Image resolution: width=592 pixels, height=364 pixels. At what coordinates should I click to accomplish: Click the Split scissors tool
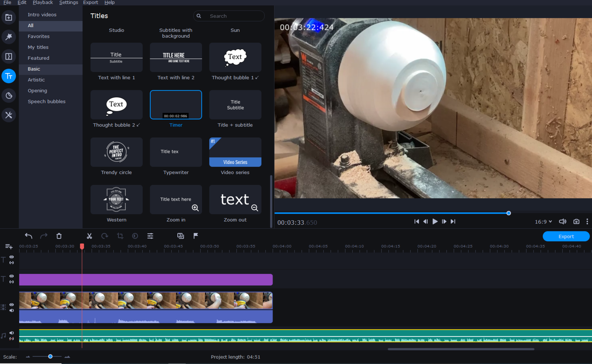[x=89, y=236]
